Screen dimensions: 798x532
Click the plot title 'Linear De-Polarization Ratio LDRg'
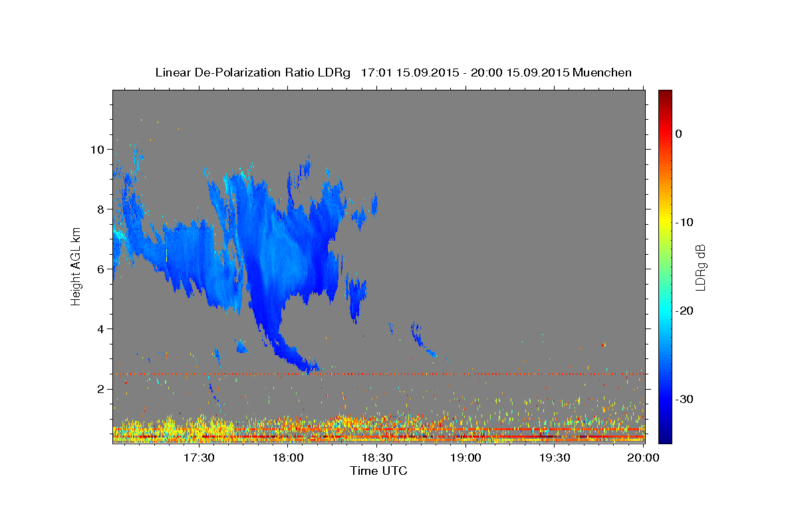click(x=252, y=72)
